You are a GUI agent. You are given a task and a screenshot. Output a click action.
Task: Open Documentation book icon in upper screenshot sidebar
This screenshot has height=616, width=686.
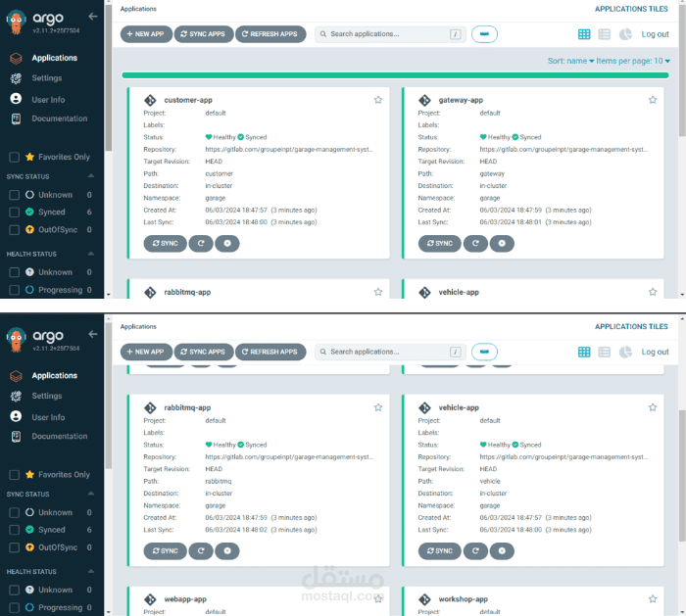[x=17, y=118]
